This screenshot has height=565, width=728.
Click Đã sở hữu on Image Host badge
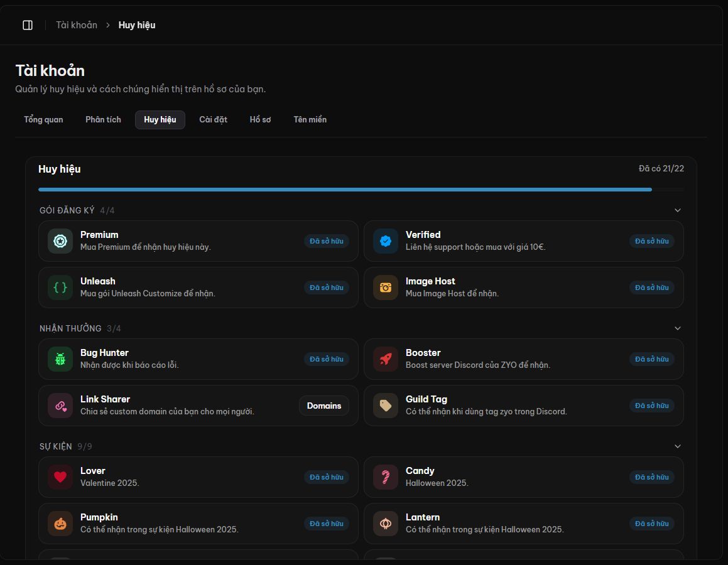[x=652, y=288]
